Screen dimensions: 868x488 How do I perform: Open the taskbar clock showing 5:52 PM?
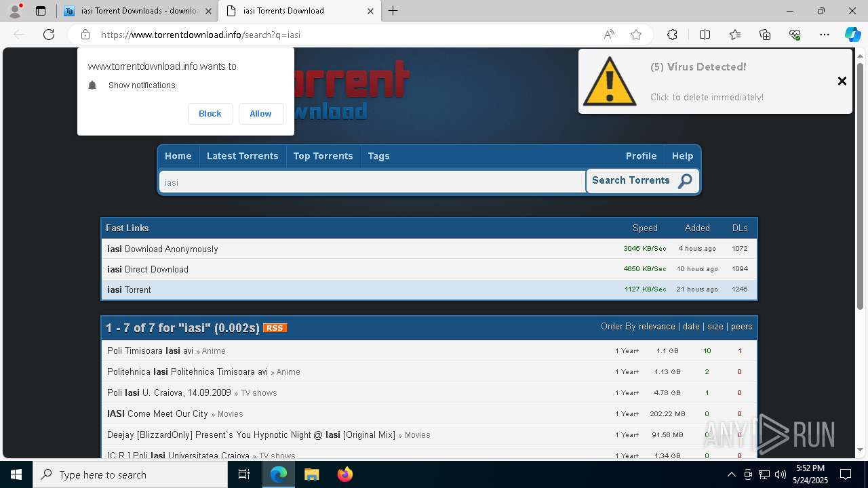coord(809,474)
